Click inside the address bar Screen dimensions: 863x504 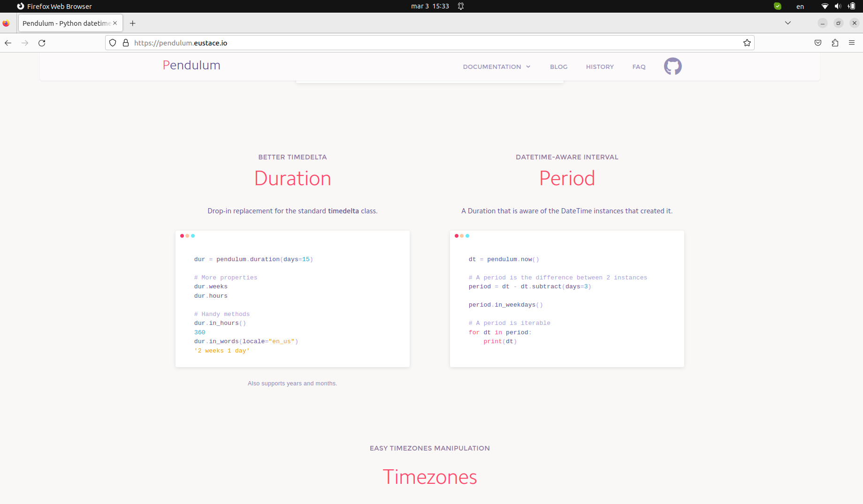(x=422, y=43)
